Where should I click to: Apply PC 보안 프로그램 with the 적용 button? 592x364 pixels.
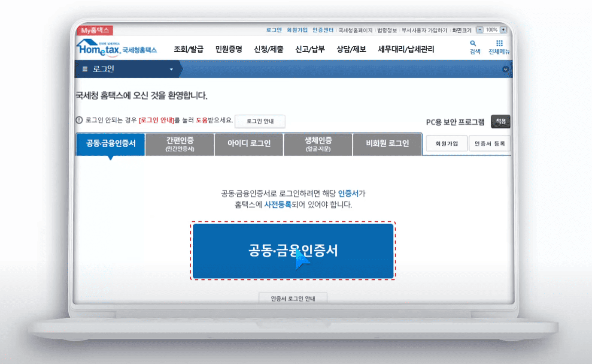[x=500, y=121]
